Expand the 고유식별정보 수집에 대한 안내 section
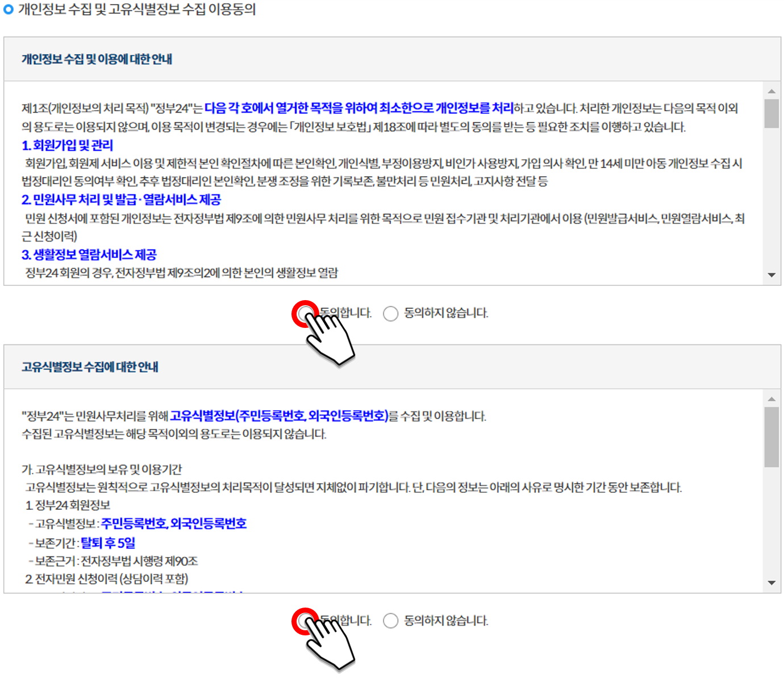 (91, 367)
